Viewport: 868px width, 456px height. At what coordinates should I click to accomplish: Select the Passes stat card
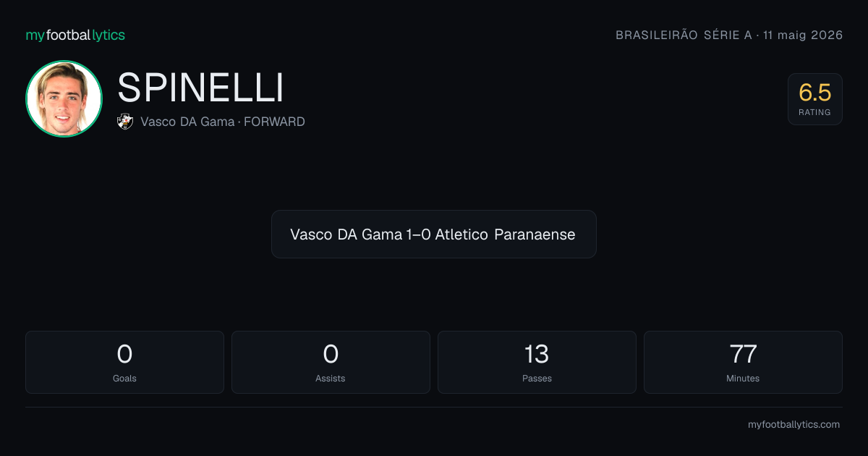[x=537, y=362]
